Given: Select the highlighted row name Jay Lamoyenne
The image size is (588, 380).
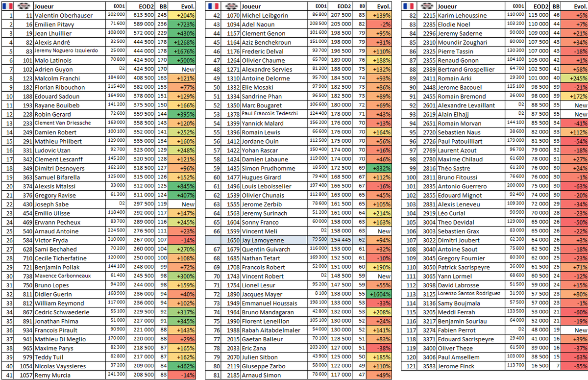Looking at the screenshot, I should [274, 240].
